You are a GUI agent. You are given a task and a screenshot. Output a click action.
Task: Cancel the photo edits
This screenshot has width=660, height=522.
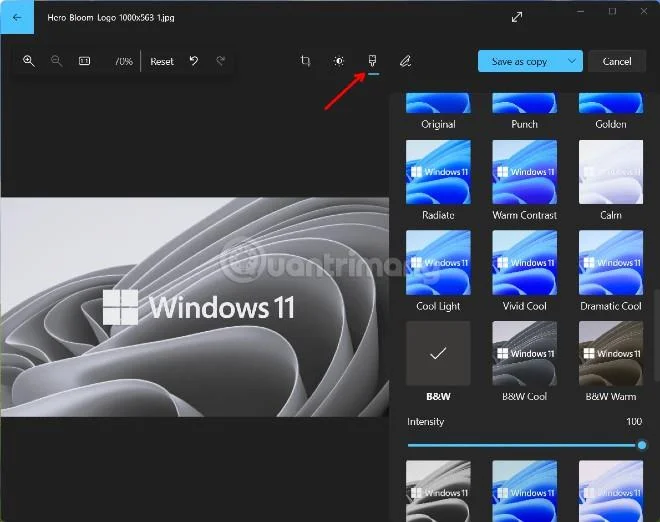click(617, 61)
